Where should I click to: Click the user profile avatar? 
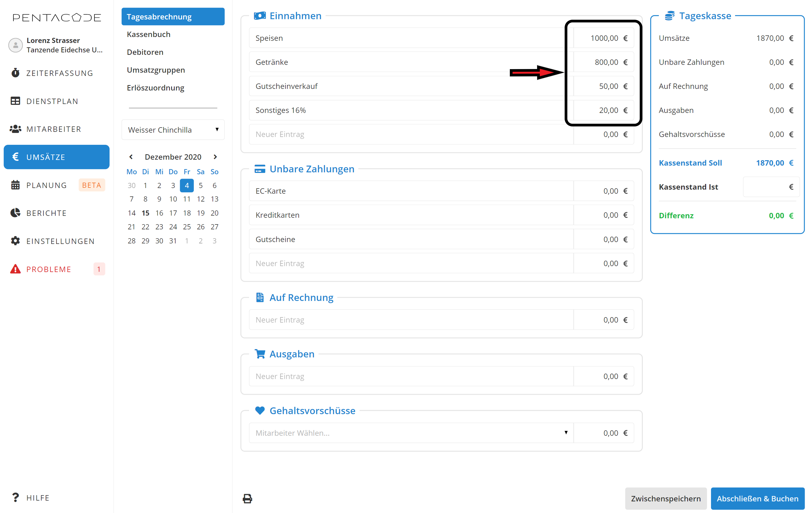(15, 45)
